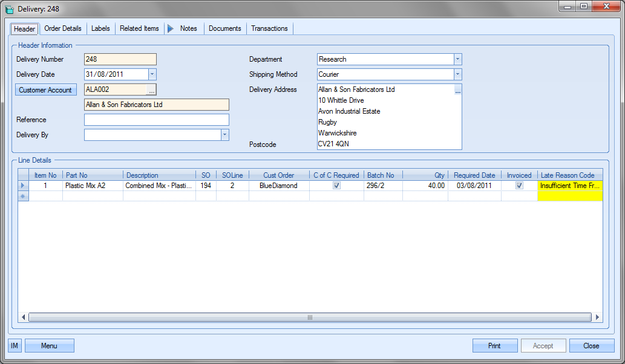Viewport: 625px width, 364px height.
Task: Click the IM button at bottom left
Action: (x=15, y=346)
